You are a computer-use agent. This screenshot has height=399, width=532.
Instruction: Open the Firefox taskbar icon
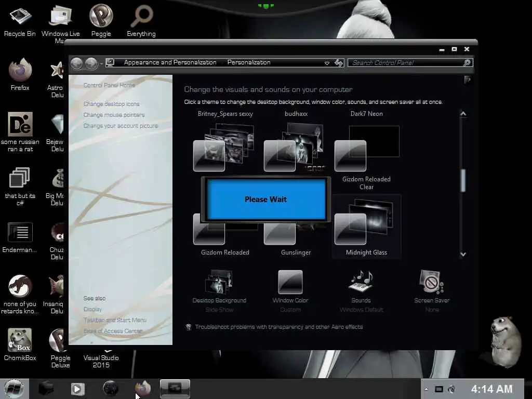tap(143, 389)
